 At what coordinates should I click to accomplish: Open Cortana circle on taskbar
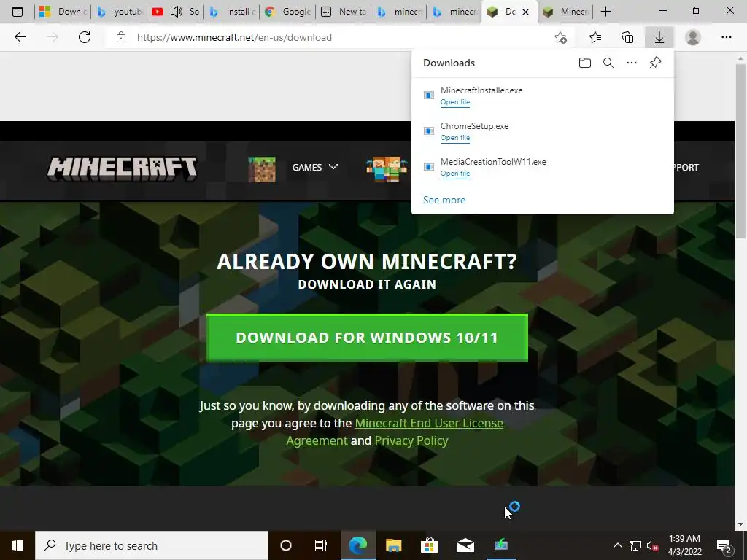286,545
